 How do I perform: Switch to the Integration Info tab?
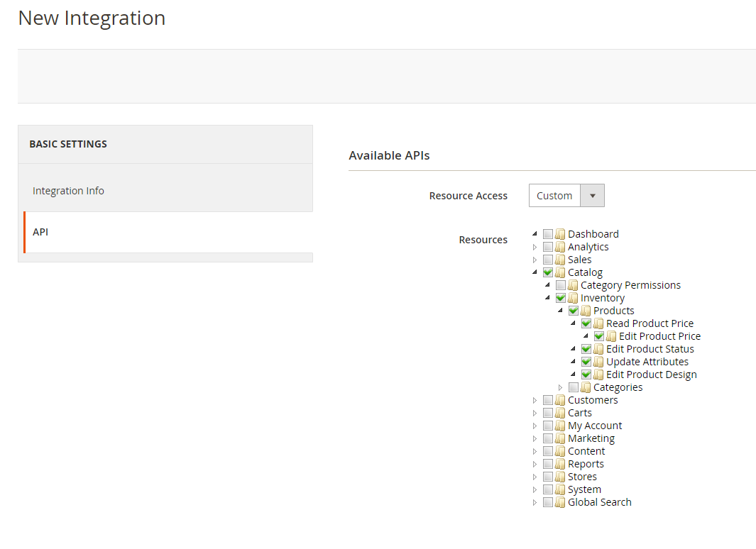(68, 190)
